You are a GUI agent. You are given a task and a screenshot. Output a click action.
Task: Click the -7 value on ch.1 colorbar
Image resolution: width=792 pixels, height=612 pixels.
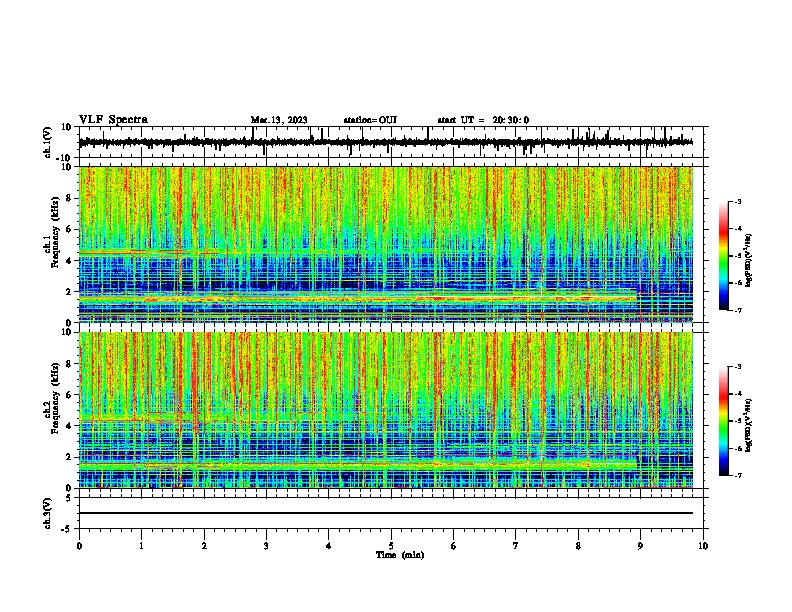coord(738,310)
